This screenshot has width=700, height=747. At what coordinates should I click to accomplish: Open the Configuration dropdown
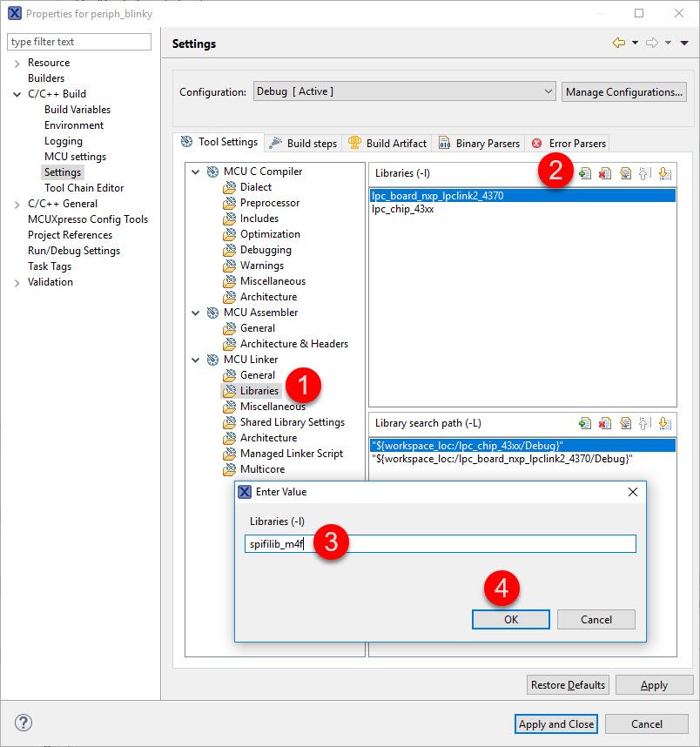point(549,91)
